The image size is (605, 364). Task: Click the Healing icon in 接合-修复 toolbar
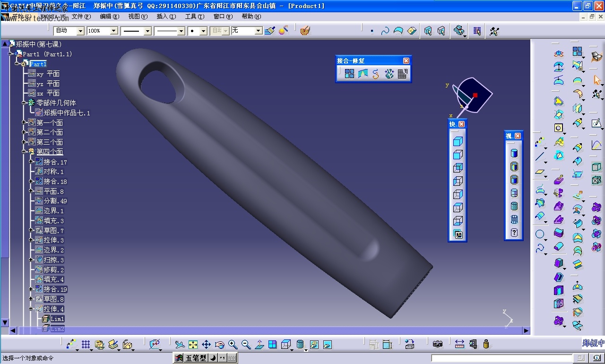click(x=363, y=74)
